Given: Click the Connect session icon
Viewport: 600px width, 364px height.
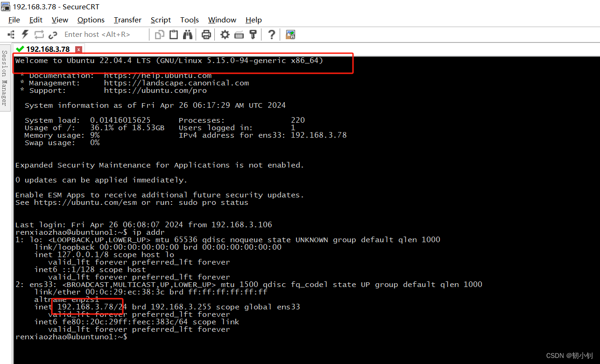Looking at the screenshot, I should point(11,34).
